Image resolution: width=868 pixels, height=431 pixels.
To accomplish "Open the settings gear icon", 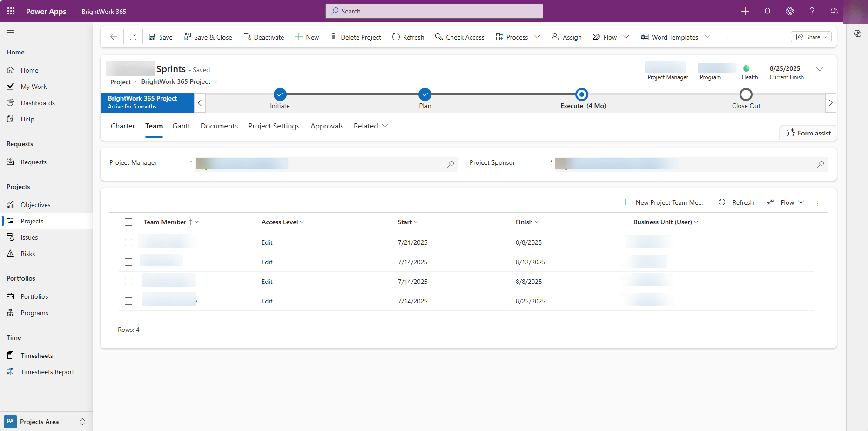I will click(790, 11).
